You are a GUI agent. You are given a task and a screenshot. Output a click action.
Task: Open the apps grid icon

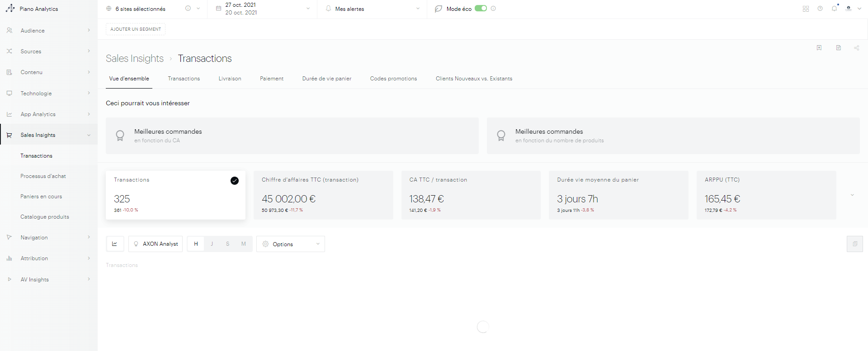pos(806,9)
